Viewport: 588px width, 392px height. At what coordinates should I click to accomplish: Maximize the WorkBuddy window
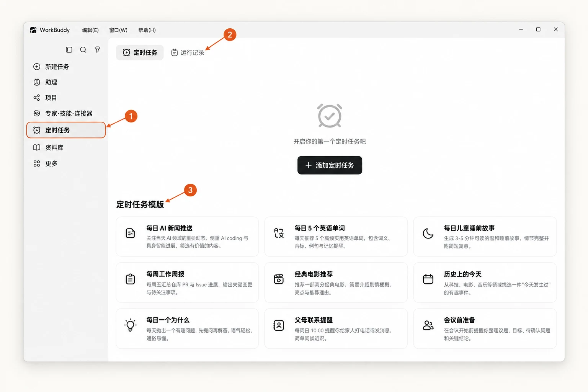point(538,29)
